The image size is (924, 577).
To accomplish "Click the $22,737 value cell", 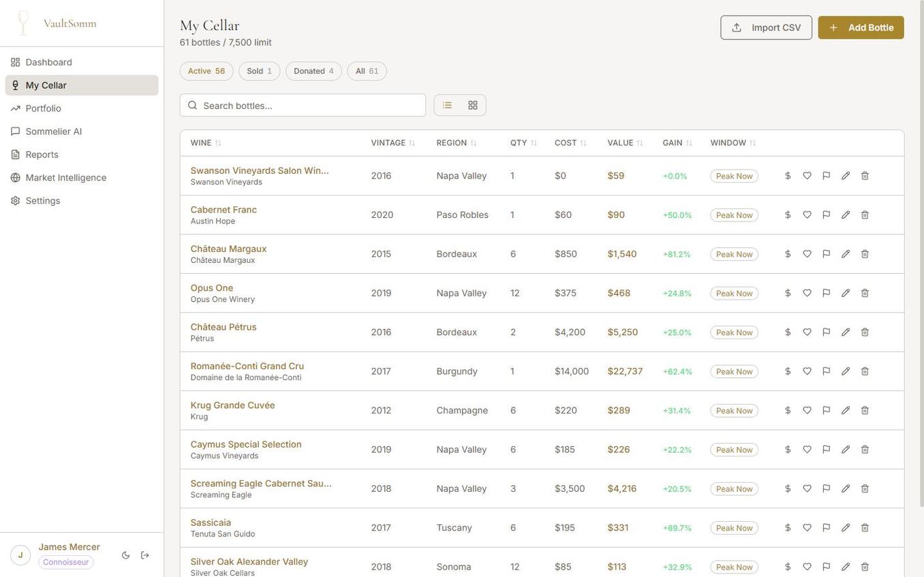I will [626, 372].
